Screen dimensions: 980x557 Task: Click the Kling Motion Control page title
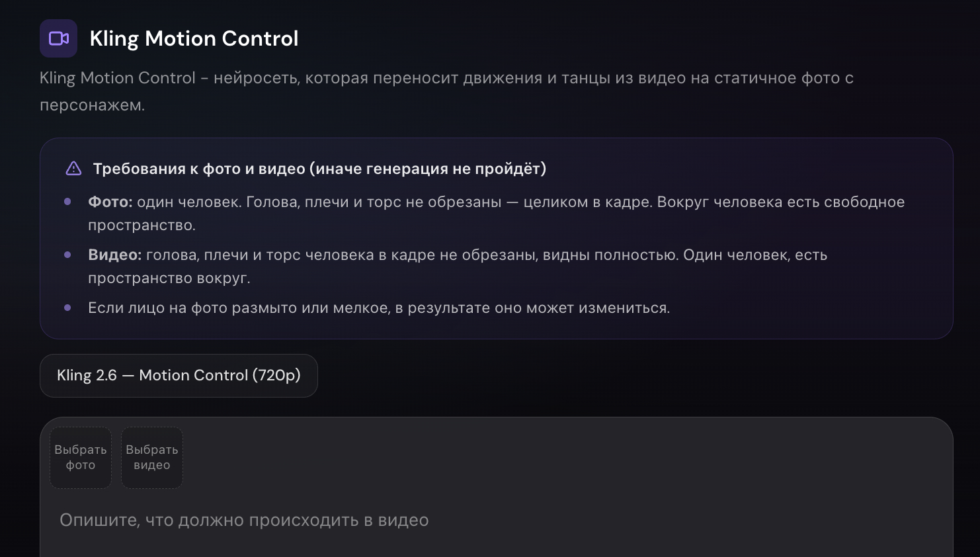pos(194,38)
